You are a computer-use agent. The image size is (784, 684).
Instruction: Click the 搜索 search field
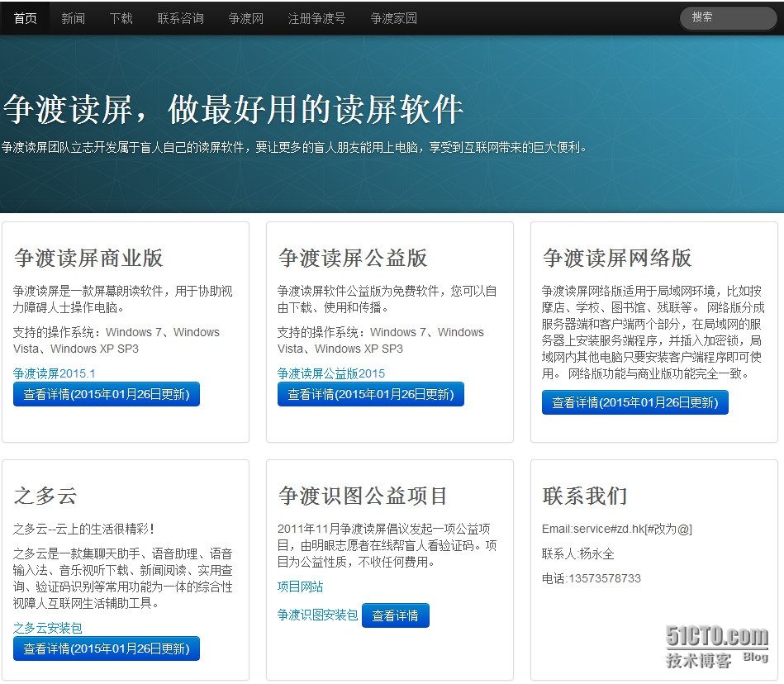click(x=728, y=17)
